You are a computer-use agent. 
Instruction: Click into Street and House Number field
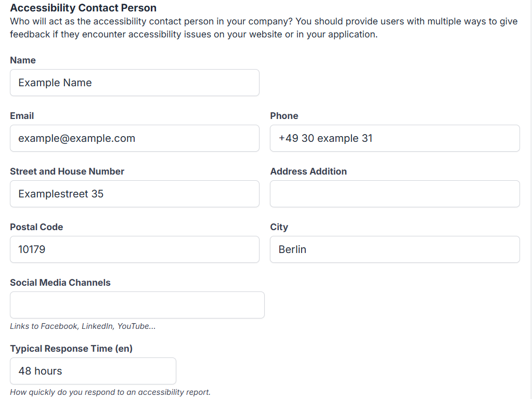pos(134,194)
